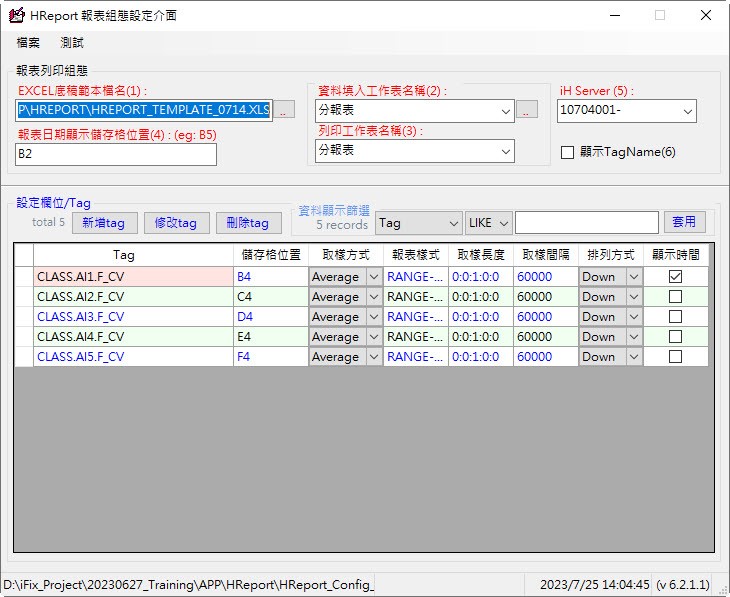This screenshot has width=730, height=597.
Task: Open the 檔案 menu
Action: (x=28, y=43)
